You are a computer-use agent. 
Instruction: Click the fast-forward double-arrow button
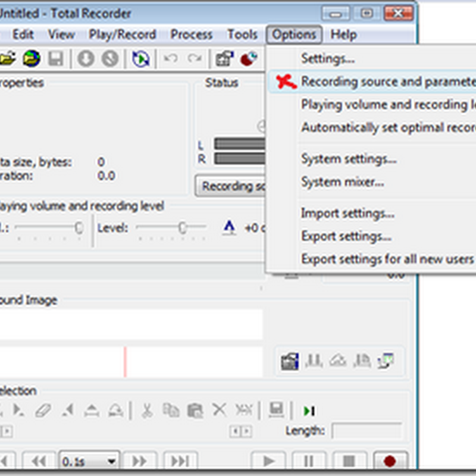coord(139,462)
